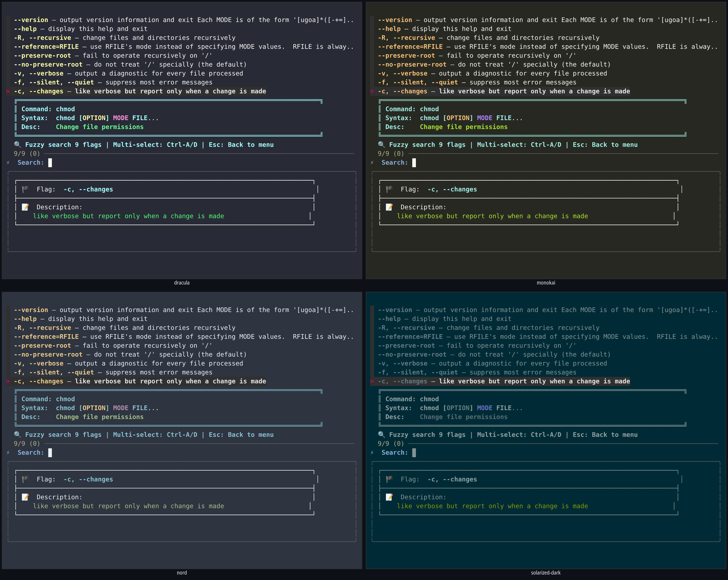This screenshot has width=728, height=580.
Task: Select the --version row in nord list
Action: tap(184, 310)
